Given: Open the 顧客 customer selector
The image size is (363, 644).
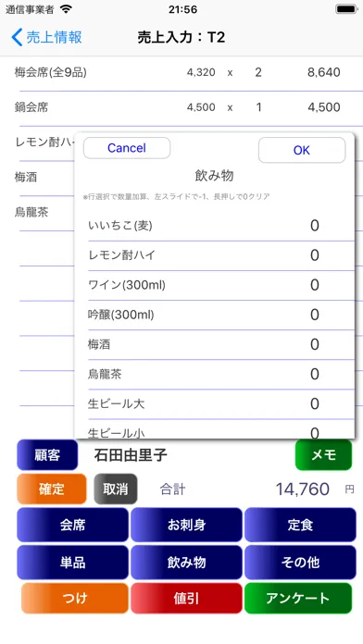Looking at the screenshot, I should tap(47, 454).
